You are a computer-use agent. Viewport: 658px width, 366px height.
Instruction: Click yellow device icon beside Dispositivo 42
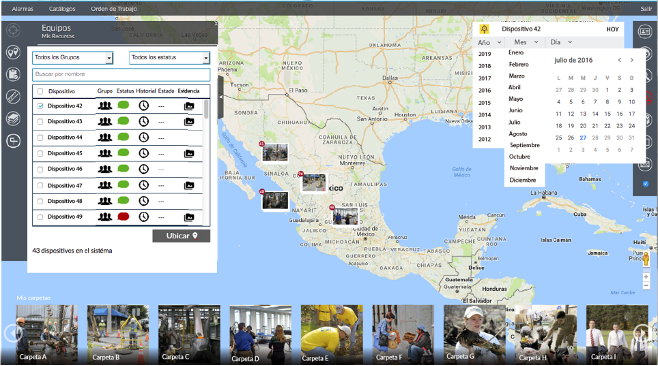click(484, 29)
